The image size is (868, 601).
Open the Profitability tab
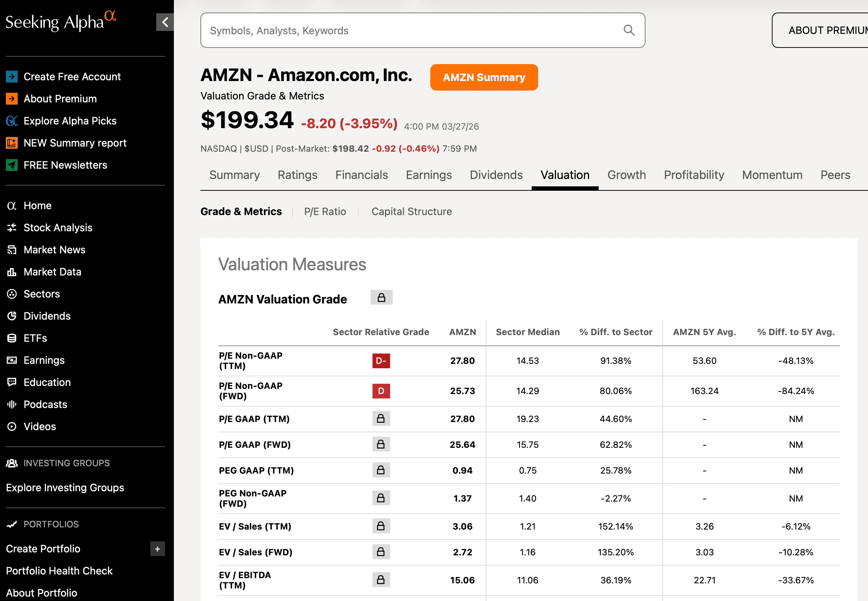[694, 175]
